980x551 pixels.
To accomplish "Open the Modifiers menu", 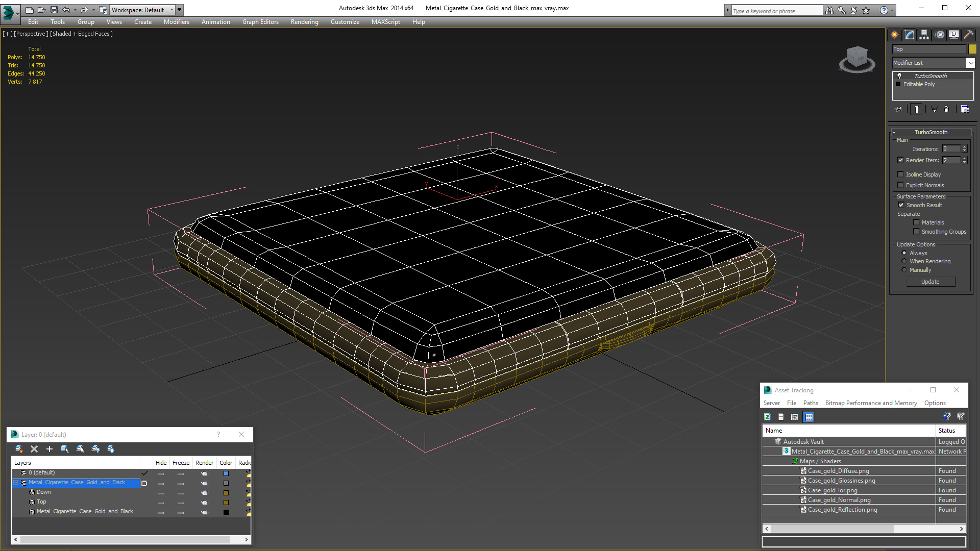I will tap(176, 22).
